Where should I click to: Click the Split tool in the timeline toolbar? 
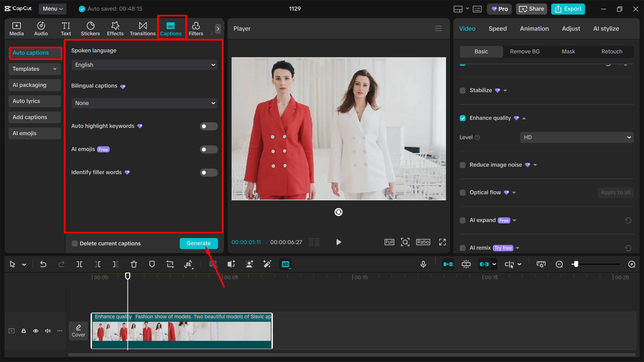(80, 264)
